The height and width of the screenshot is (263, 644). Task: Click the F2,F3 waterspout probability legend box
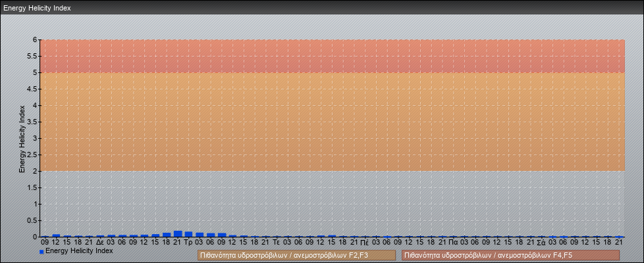[296, 255]
